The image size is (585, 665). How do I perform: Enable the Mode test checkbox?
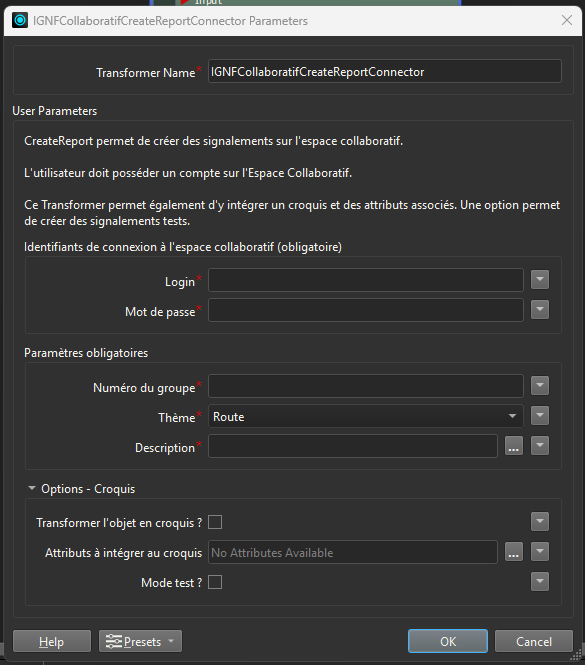(x=215, y=582)
